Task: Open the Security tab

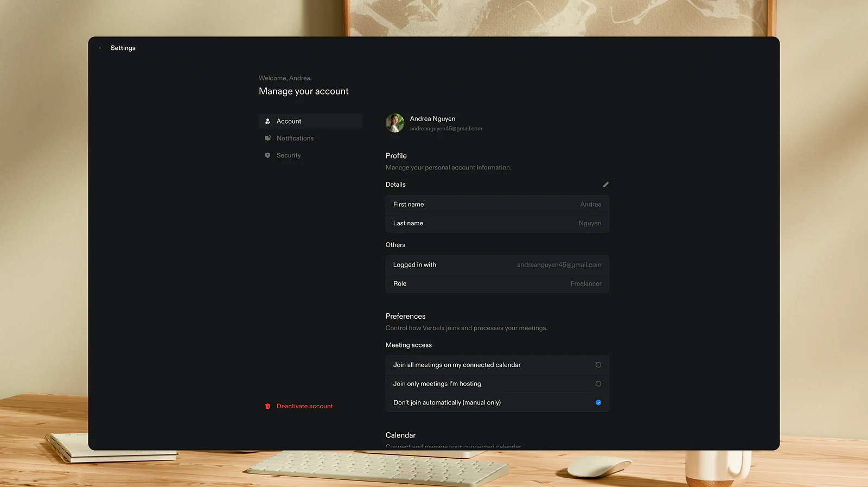Action: pyautogui.click(x=310, y=155)
